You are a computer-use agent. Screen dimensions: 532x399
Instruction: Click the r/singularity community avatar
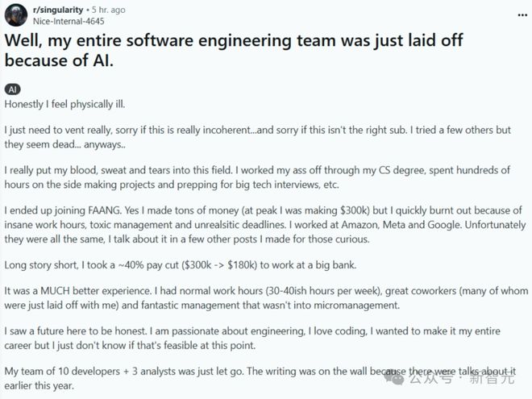pos(15,15)
